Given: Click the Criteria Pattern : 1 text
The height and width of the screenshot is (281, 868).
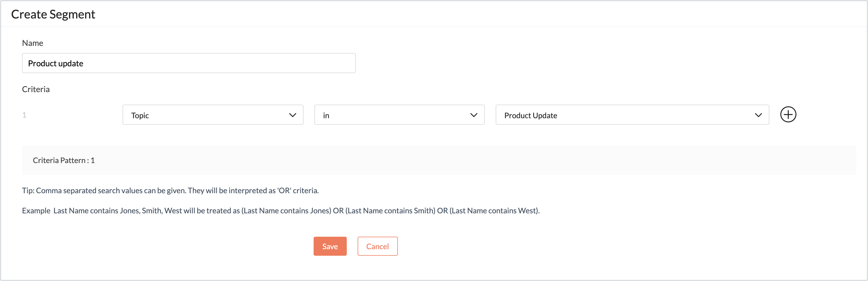Looking at the screenshot, I should pyautogui.click(x=64, y=160).
